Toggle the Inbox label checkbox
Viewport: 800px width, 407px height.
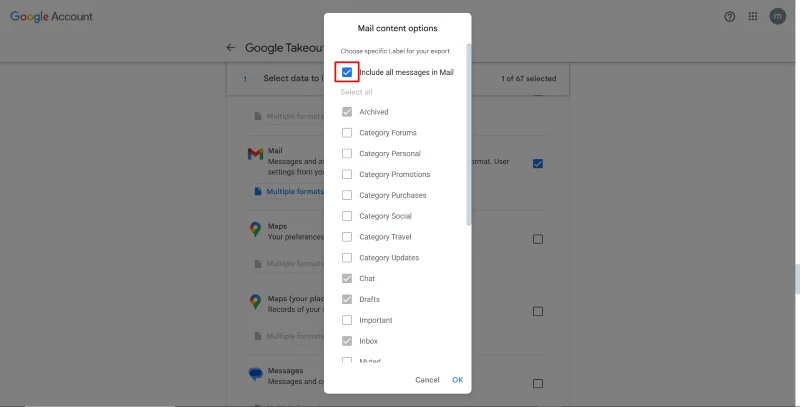pos(347,341)
